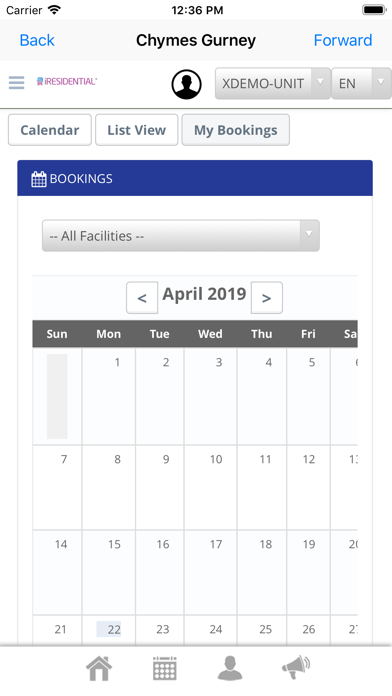Screen dimensions: 392x696
Task: Go to previous month arrow
Action: click(x=142, y=297)
